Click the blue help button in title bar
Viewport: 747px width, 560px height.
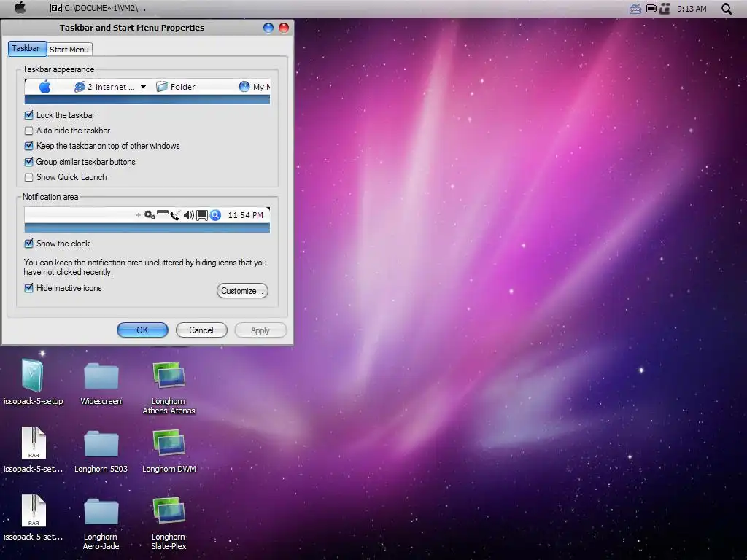click(268, 28)
